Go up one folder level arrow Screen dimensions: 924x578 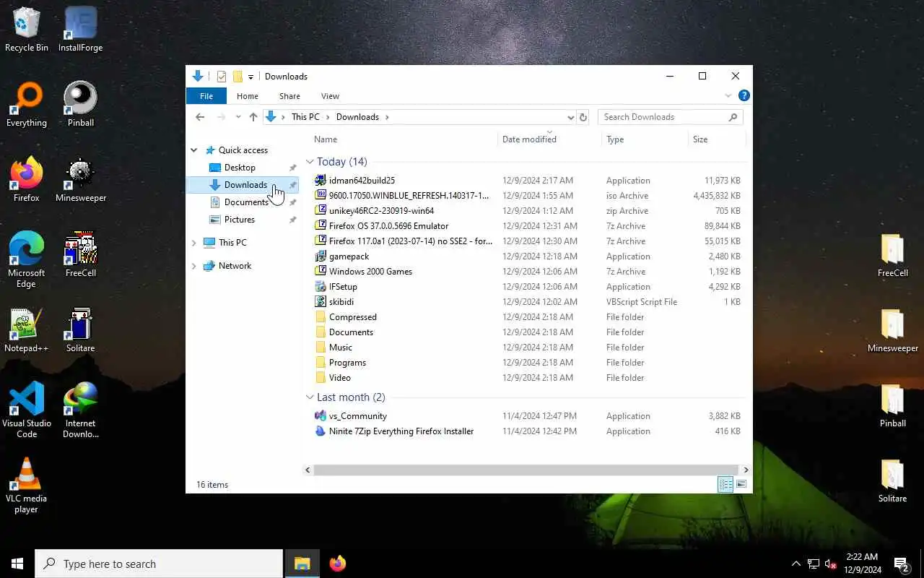[253, 117]
